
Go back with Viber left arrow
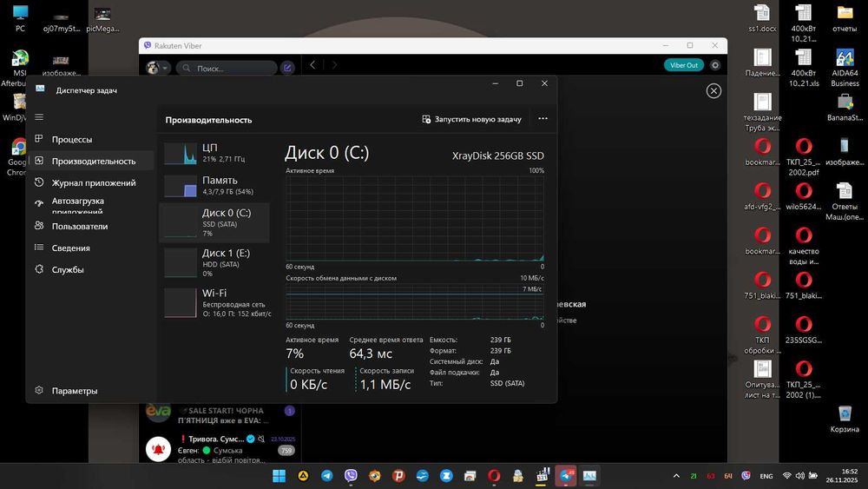click(312, 65)
